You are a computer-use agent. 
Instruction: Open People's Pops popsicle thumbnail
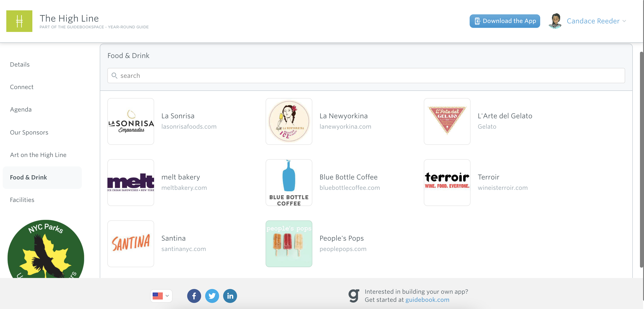point(289,244)
